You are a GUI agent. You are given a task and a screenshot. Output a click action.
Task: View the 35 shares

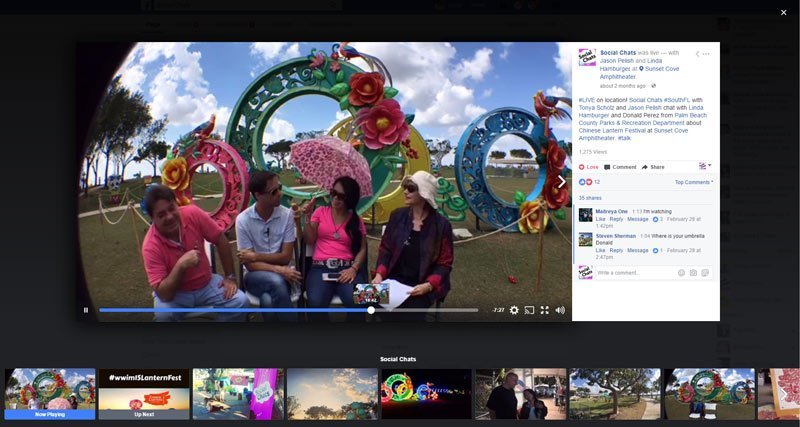590,198
